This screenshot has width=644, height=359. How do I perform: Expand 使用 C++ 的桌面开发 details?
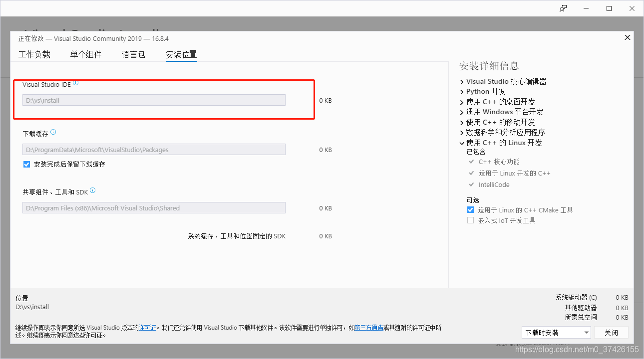click(x=462, y=102)
